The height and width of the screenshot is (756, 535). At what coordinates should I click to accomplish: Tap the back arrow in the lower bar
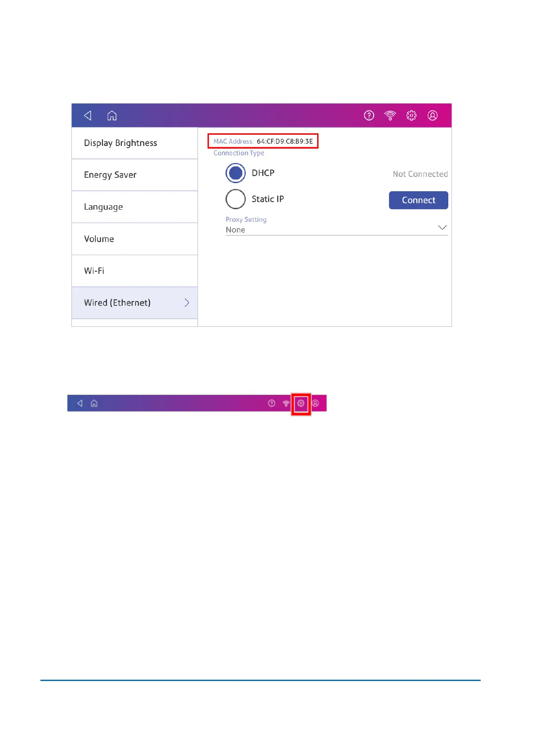[80, 404]
